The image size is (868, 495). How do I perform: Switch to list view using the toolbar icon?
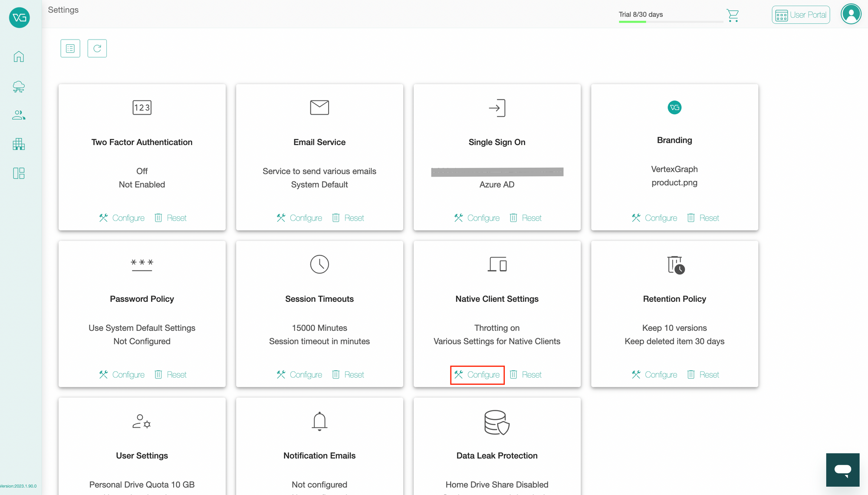click(70, 48)
